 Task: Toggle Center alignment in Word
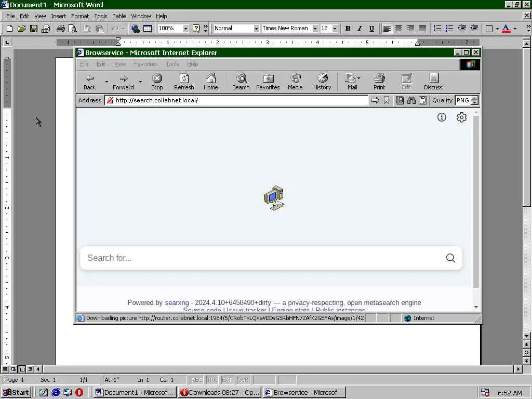click(x=398, y=29)
